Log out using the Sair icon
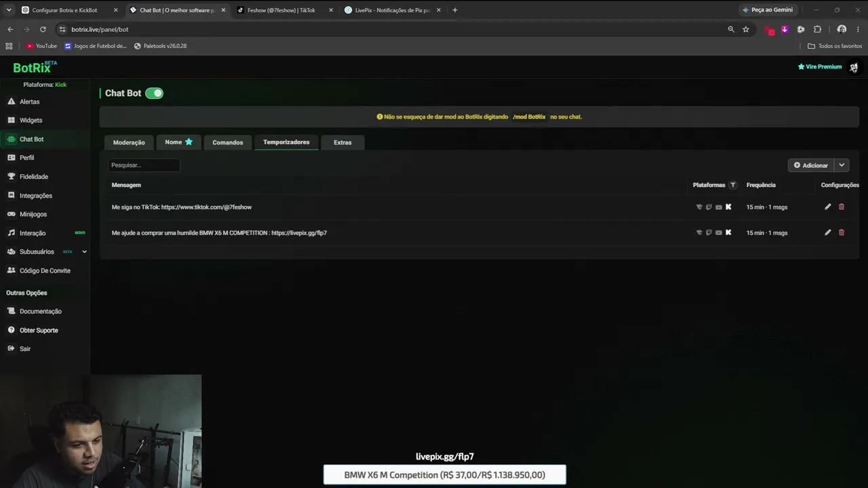Viewport: 868px width, 488px height. [x=11, y=348]
